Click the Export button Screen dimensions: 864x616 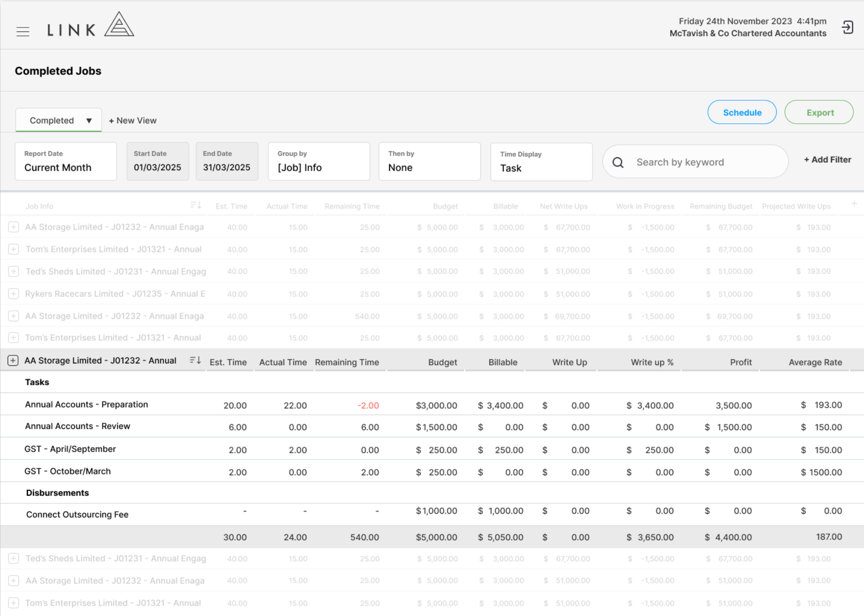coord(819,112)
